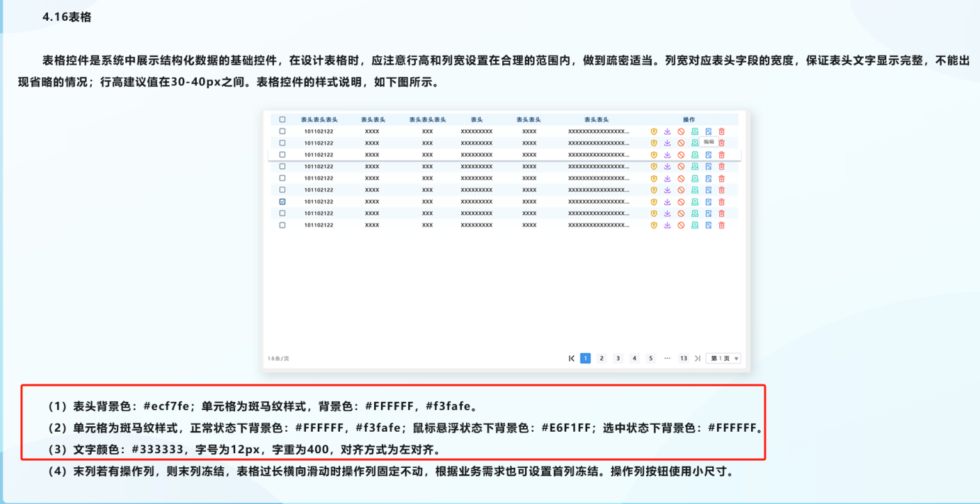980x504 pixels.
Task: Click the trash icon beside the 编辑 tooltip
Action: point(721,143)
